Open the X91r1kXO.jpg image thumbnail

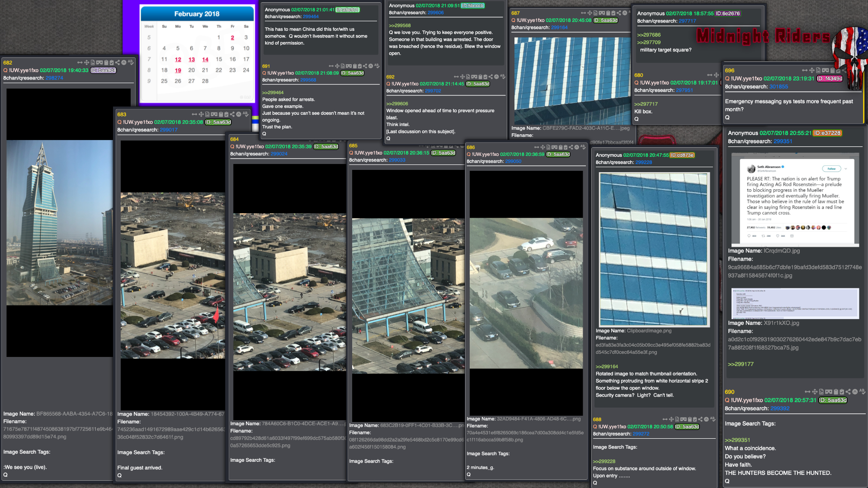click(795, 304)
